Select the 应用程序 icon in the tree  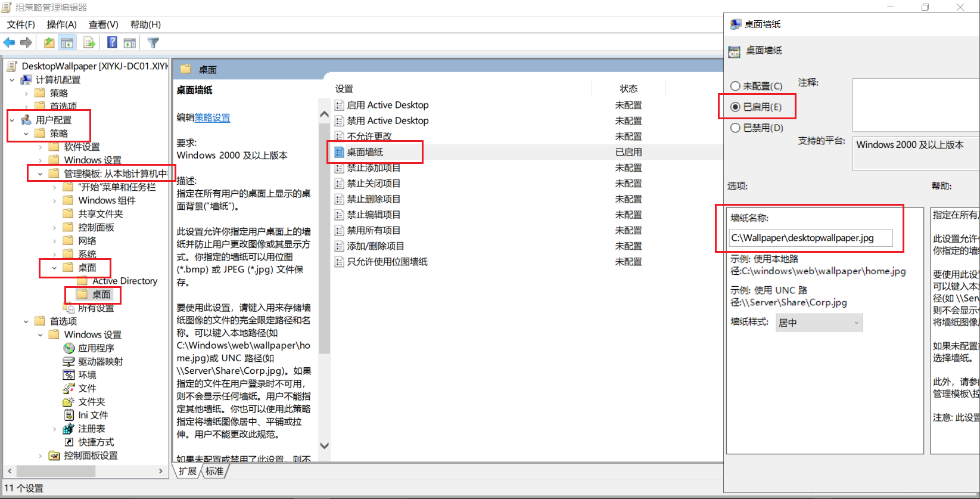tap(69, 348)
